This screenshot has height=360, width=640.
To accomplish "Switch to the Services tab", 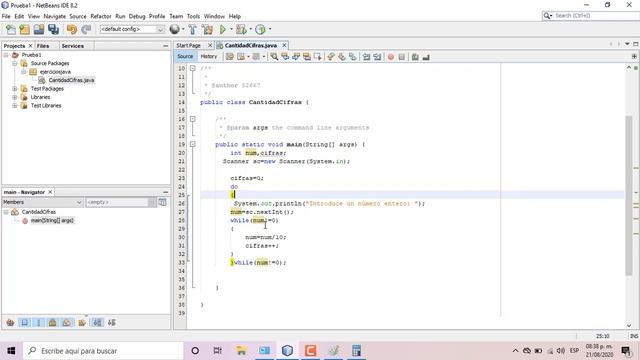I will coord(73,46).
